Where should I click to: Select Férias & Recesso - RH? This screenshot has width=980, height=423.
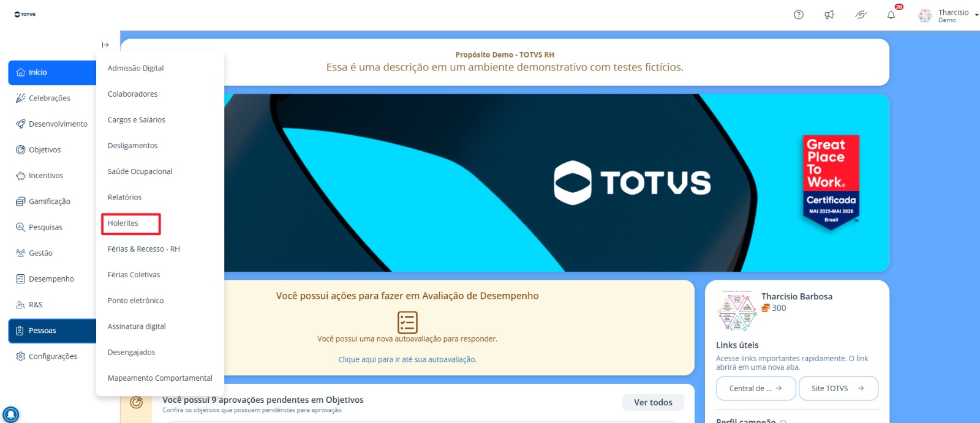click(x=144, y=249)
